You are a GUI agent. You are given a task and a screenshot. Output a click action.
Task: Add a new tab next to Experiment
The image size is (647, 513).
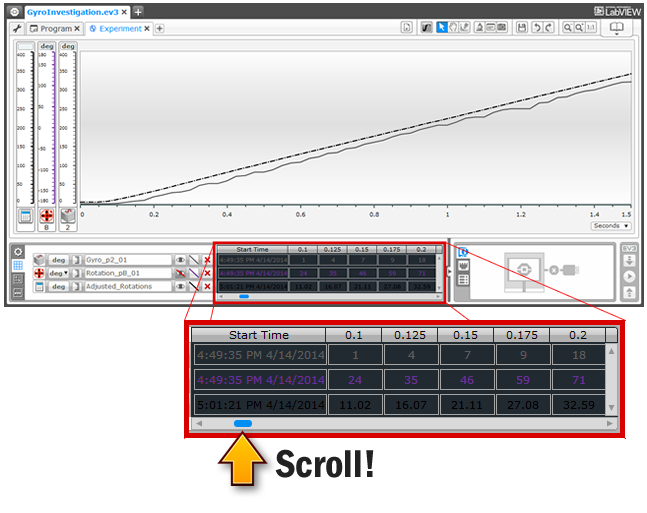tap(160, 29)
